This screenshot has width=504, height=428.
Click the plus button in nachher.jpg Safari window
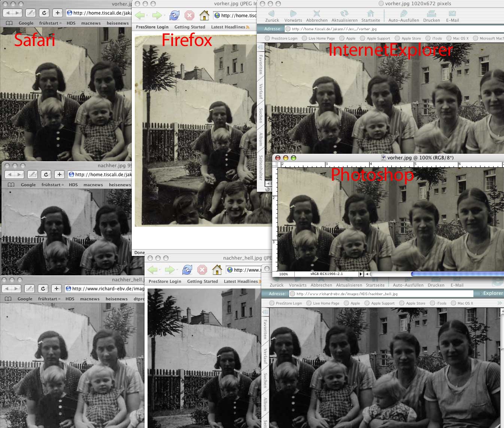tap(59, 174)
